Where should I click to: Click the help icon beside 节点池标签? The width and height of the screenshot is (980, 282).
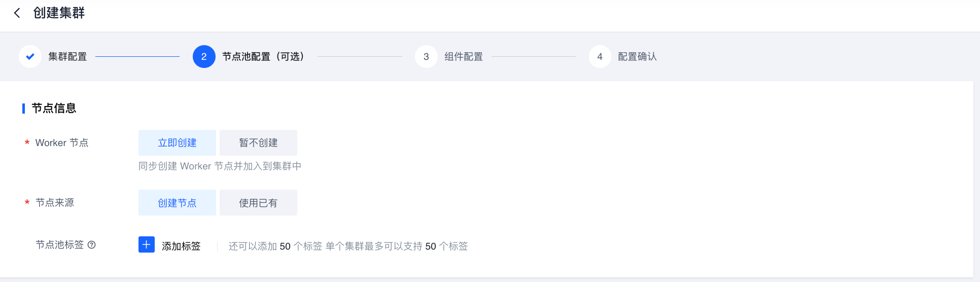coord(92,245)
